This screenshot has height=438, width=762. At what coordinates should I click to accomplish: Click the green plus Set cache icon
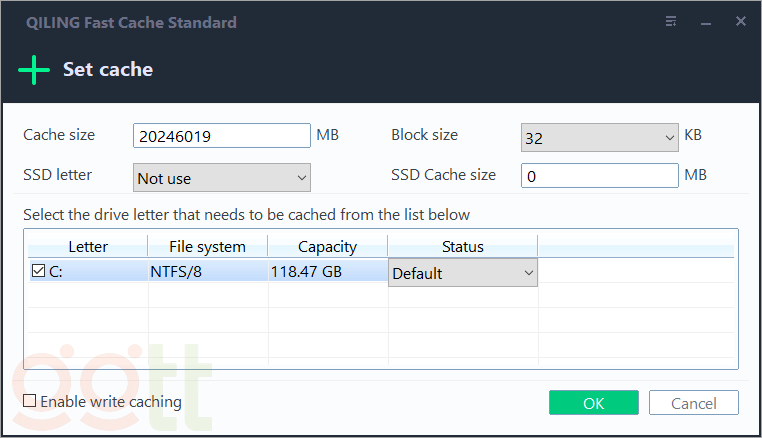pyautogui.click(x=34, y=70)
